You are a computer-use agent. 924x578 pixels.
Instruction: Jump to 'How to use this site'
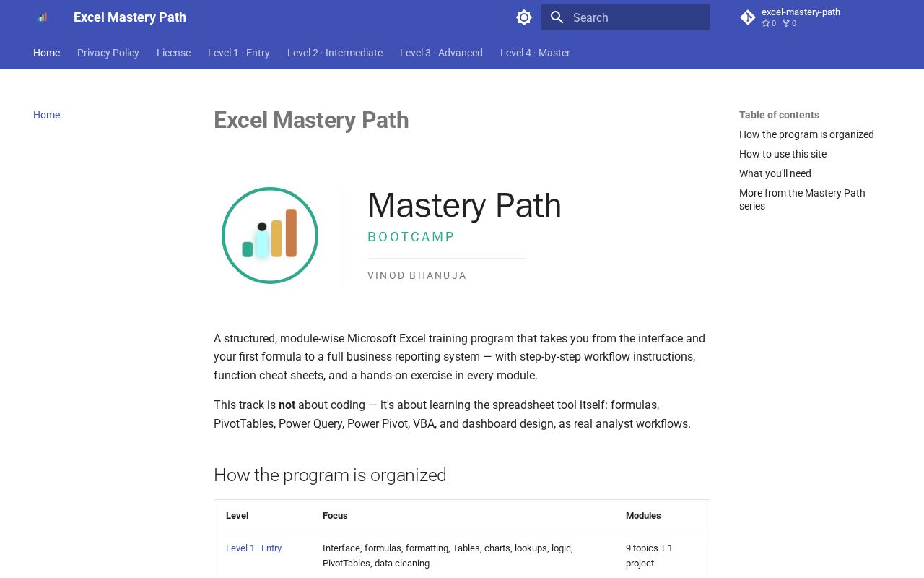(x=783, y=154)
